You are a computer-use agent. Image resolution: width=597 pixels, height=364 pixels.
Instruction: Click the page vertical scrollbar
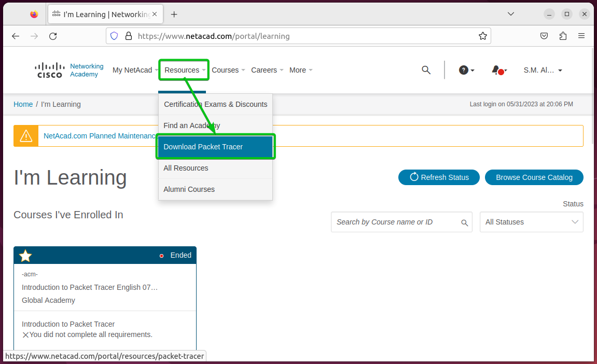[x=594, y=95]
